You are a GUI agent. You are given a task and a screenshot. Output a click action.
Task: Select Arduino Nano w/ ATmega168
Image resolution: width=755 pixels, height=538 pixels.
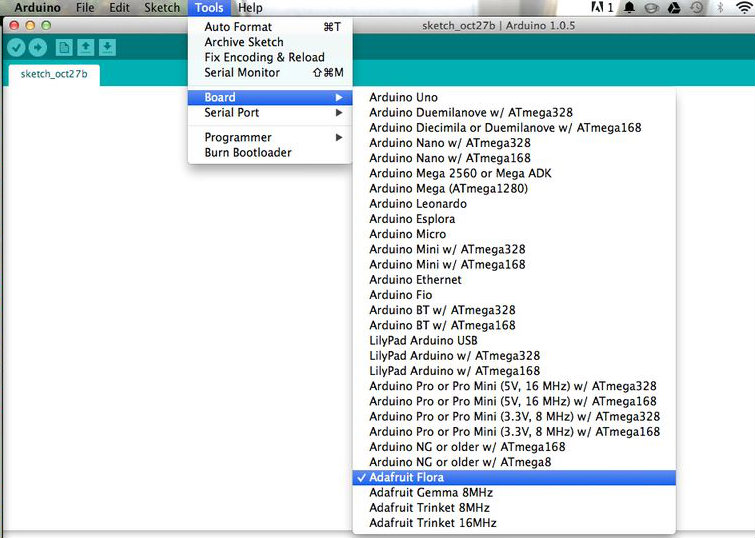[x=514, y=158]
